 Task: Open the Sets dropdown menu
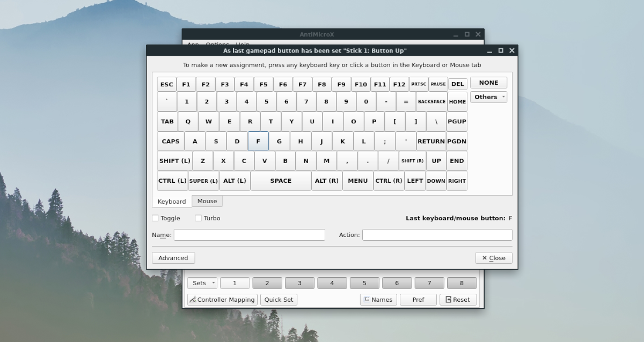(x=202, y=283)
